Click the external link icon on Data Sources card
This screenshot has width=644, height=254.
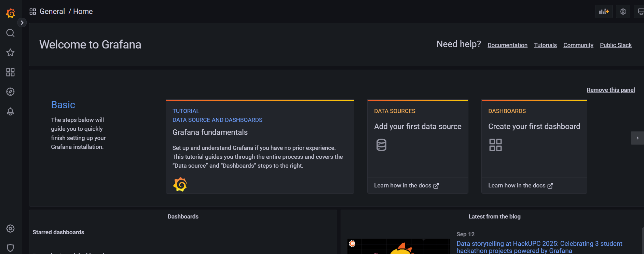(x=436, y=186)
